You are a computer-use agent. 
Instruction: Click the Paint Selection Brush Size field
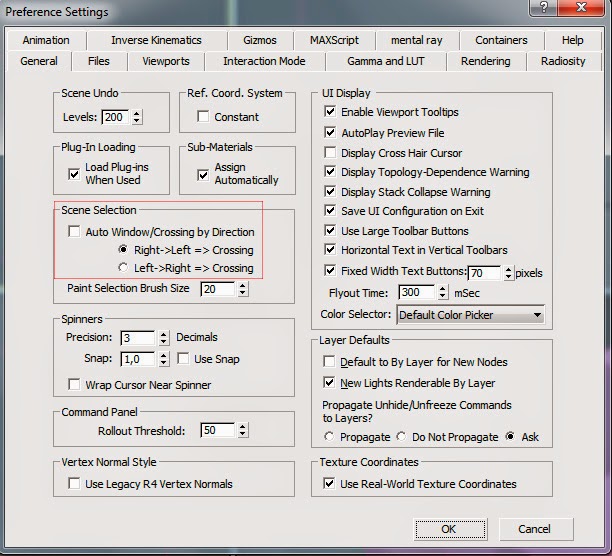pos(218,289)
